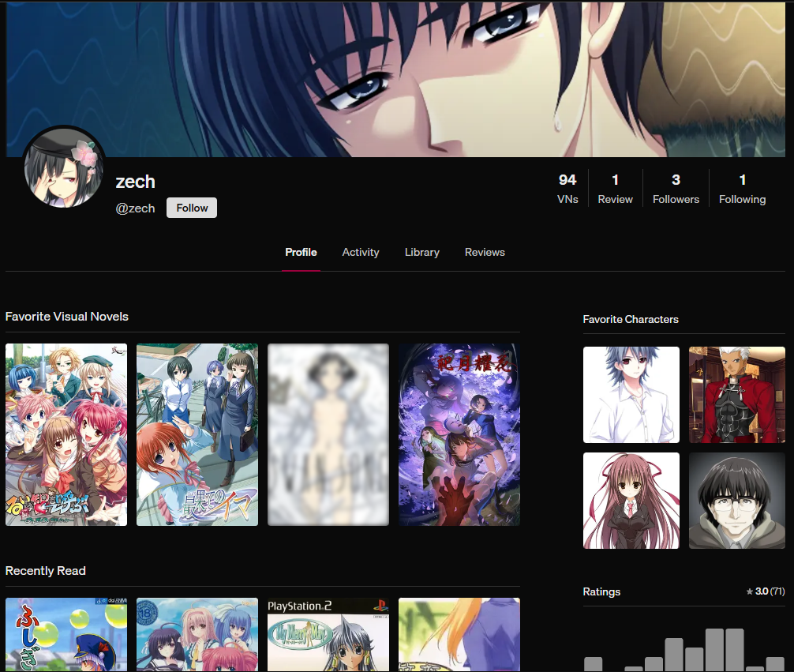Viewport: 794px width, 672px height.
Task: Open recently read cover with bubbles and blue hat
Action: pyautogui.click(x=66, y=635)
